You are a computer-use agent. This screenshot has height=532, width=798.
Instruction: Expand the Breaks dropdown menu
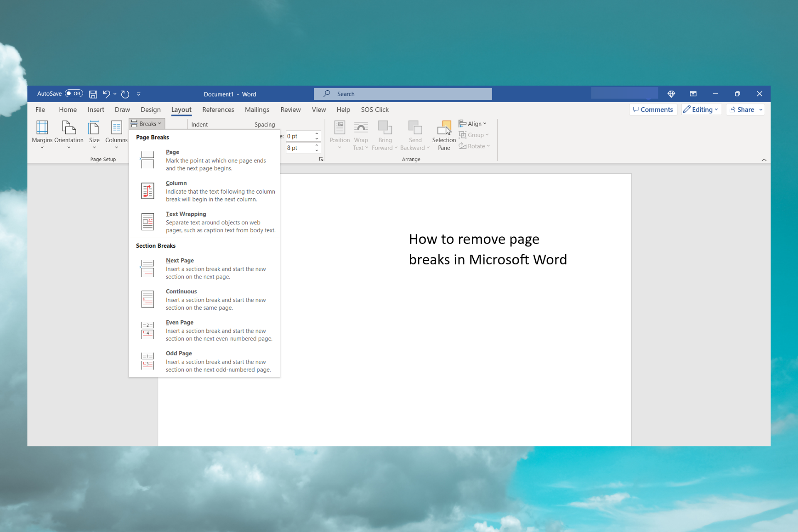point(147,123)
